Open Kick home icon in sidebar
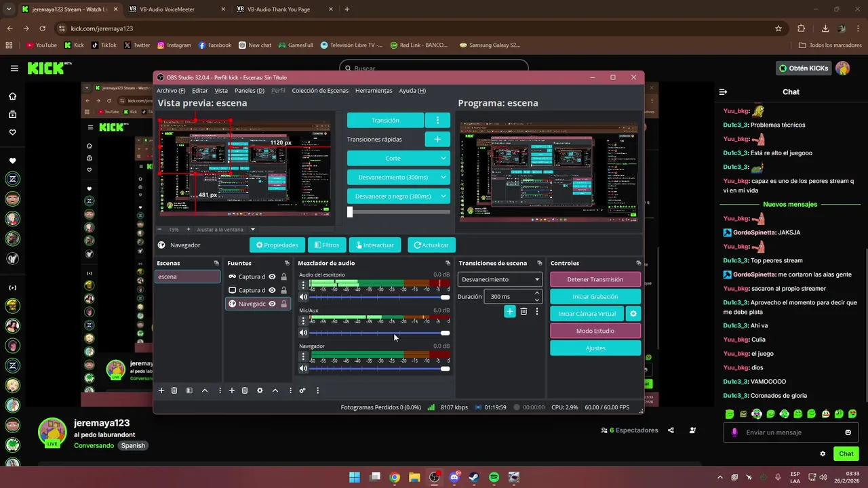Viewport: 868px width, 488px height. click(x=13, y=96)
